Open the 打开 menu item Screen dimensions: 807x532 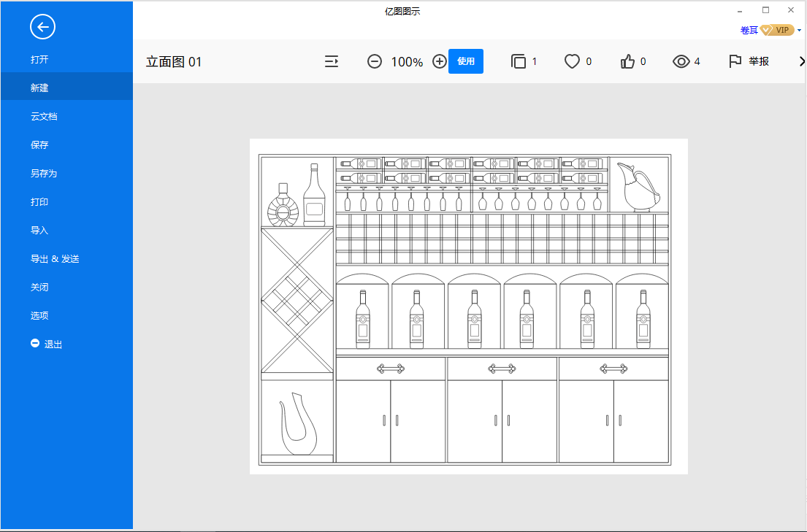[x=39, y=59]
